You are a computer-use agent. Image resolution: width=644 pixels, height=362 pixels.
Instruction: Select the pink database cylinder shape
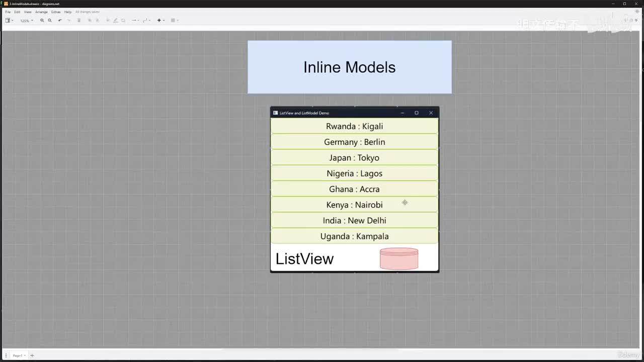tap(399, 258)
